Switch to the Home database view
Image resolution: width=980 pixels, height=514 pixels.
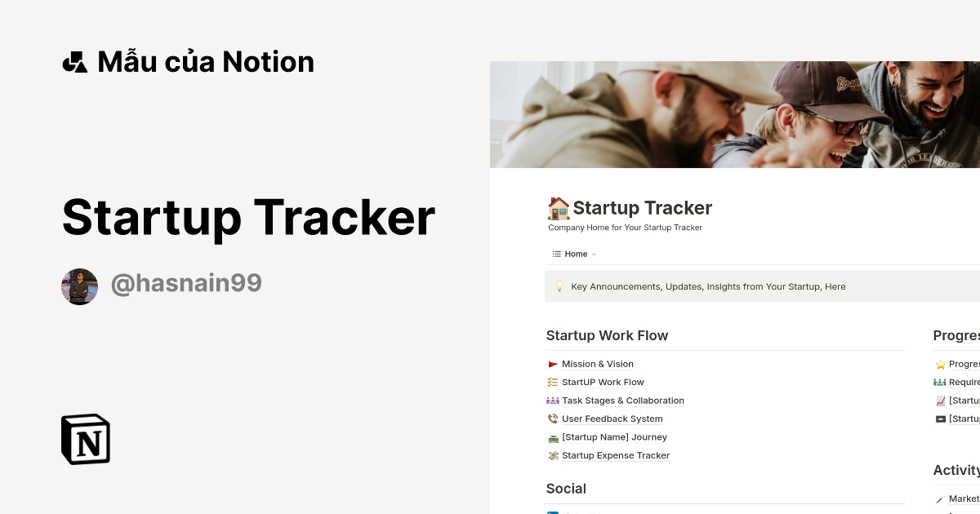pos(576,254)
